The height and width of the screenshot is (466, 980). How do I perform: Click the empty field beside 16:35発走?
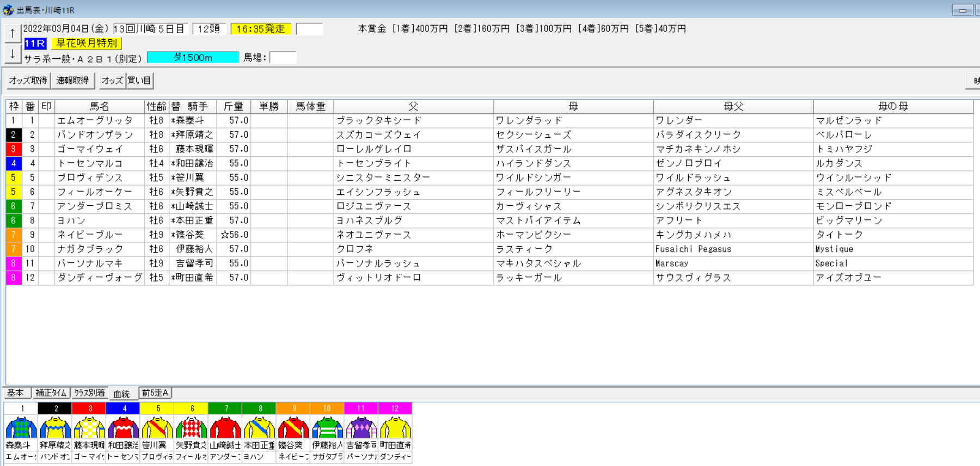click(309, 29)
